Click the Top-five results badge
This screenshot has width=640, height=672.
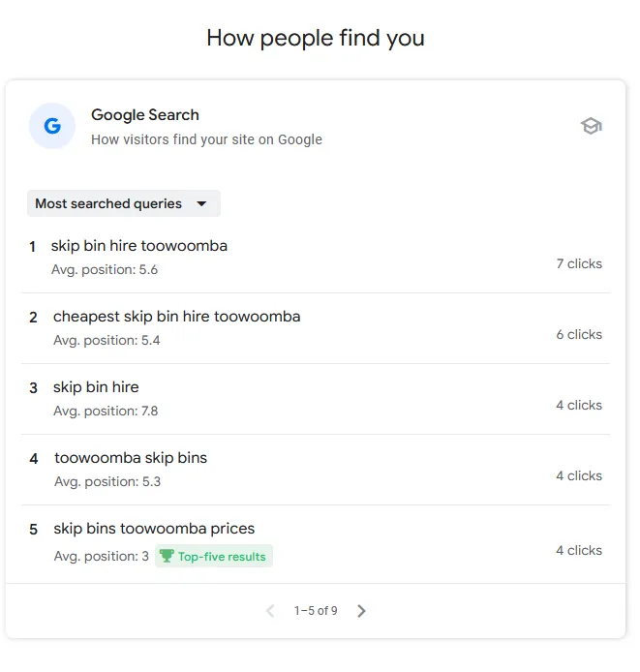pyautogui.click(x=214, y=556)
